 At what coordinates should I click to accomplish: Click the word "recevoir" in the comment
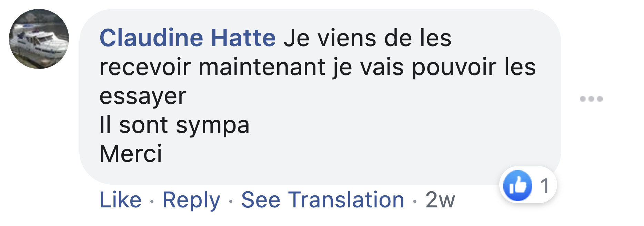145,67
